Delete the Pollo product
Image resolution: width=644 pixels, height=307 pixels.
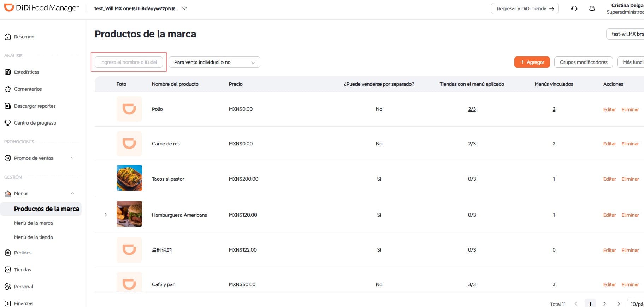[x=630, y=109]
